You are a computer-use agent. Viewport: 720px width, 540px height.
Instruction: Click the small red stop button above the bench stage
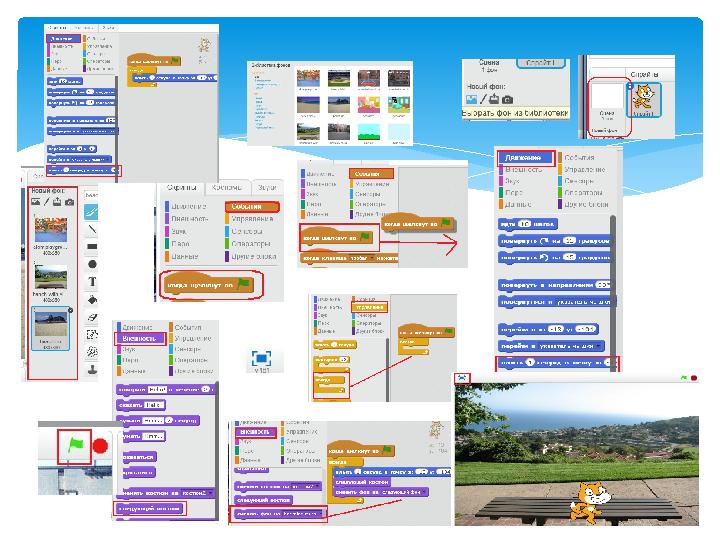(x=694, y=378)
